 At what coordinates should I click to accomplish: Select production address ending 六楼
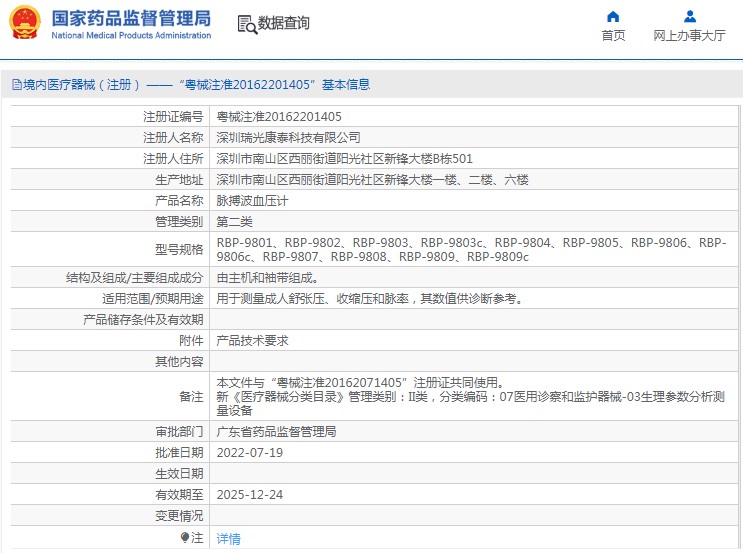tap(372, 180)
